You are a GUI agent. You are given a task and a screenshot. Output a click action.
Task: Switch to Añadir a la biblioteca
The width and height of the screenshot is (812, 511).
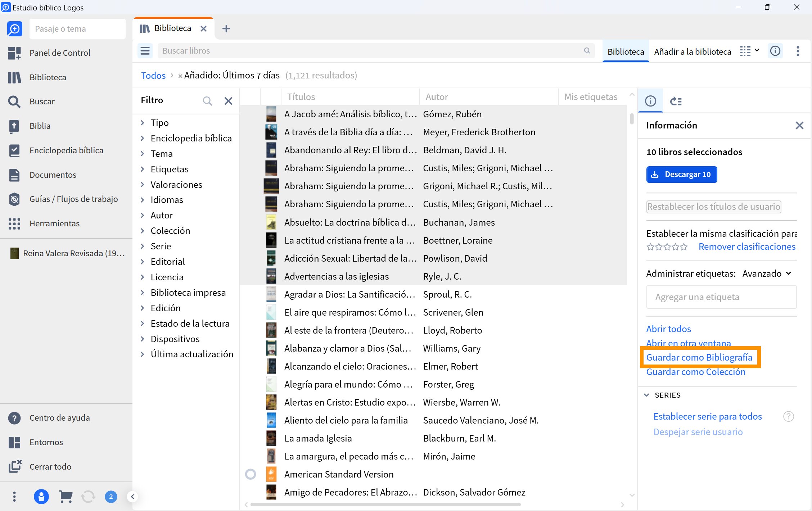[x=693, y=51]
